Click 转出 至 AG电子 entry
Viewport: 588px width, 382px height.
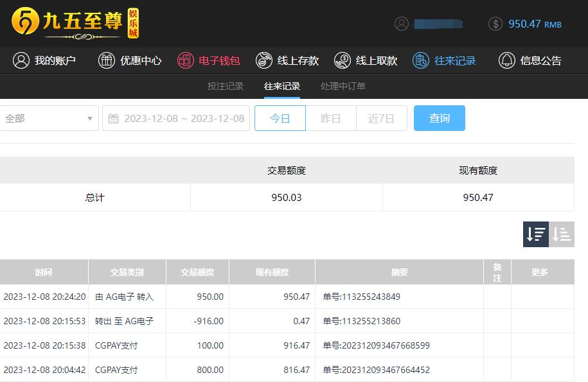124,321
